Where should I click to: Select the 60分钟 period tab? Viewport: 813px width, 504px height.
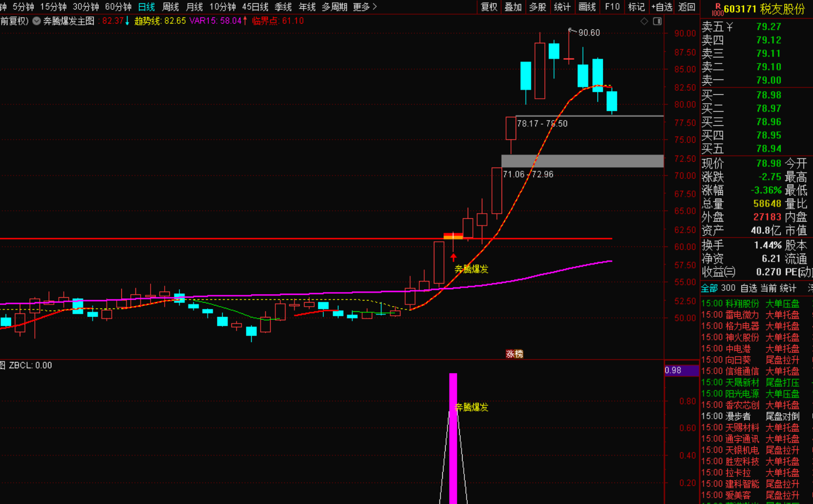point(118,7)
